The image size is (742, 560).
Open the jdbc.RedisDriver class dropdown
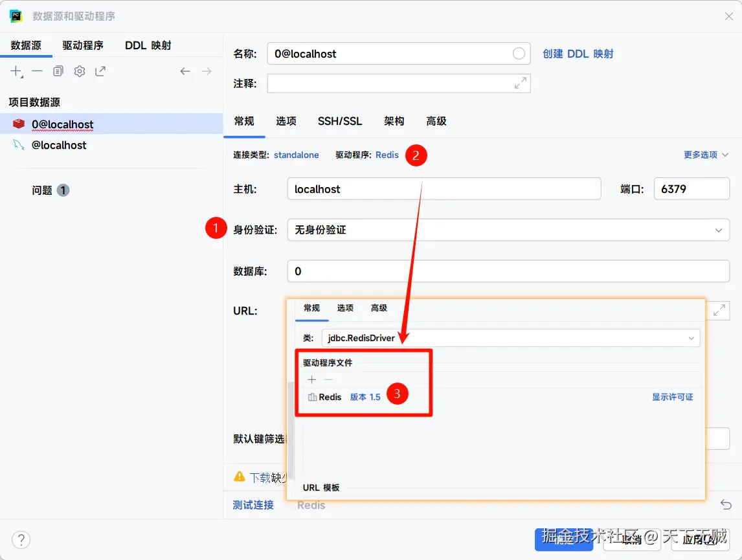tap(511, 338)
